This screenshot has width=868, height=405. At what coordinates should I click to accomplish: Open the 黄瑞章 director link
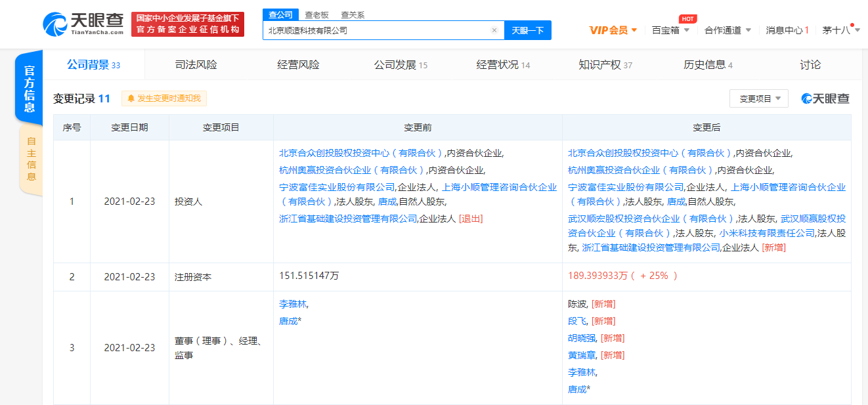pyautogui.click(x=581, y=355)
